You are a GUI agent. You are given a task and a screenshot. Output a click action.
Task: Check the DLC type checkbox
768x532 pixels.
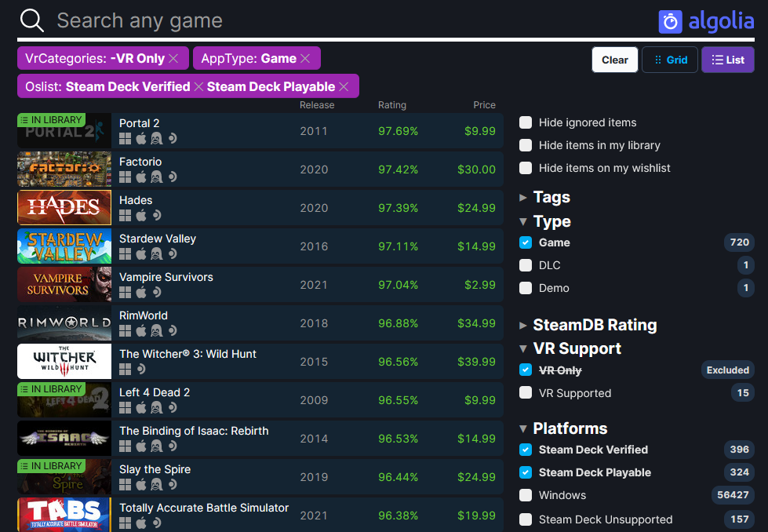coord(526,265)
